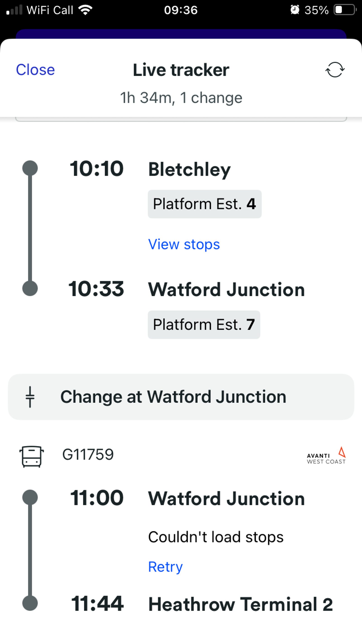This screenshot has width=362, height=644.
Task: Tap the 10:33 Watford Junction timeline dot
Action: pyautogui.click(x=30, y=289)
